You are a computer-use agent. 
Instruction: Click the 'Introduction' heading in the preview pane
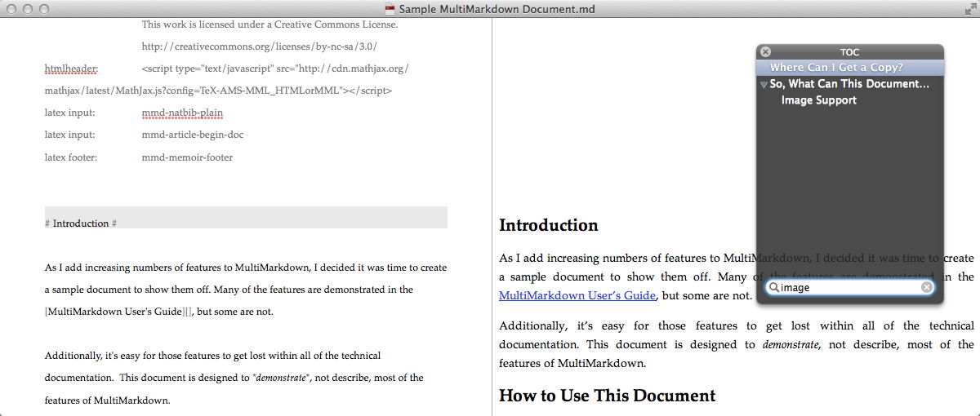(549, 225)
